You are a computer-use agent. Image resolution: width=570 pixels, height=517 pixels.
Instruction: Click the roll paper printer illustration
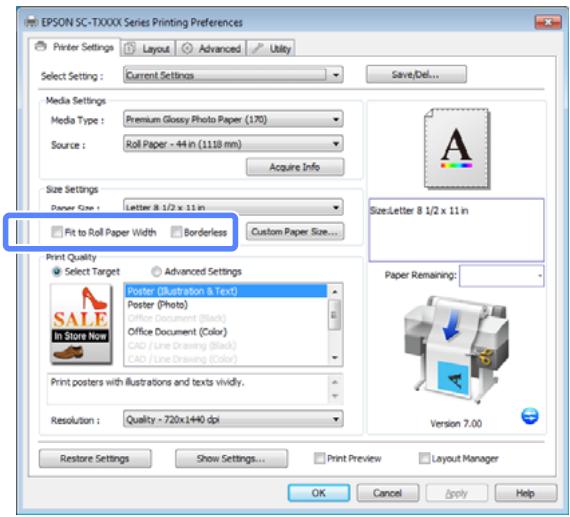(x=457, y=350)
